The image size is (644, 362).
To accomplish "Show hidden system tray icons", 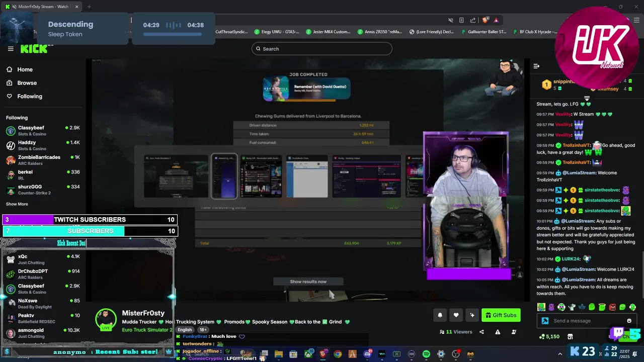I will pyautogui.click(x=560, y=354).
